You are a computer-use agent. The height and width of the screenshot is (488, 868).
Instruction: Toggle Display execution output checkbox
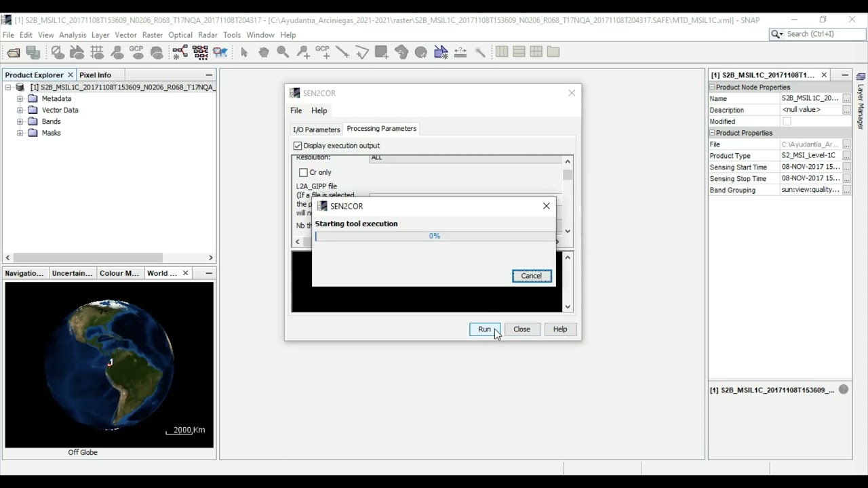298,146
